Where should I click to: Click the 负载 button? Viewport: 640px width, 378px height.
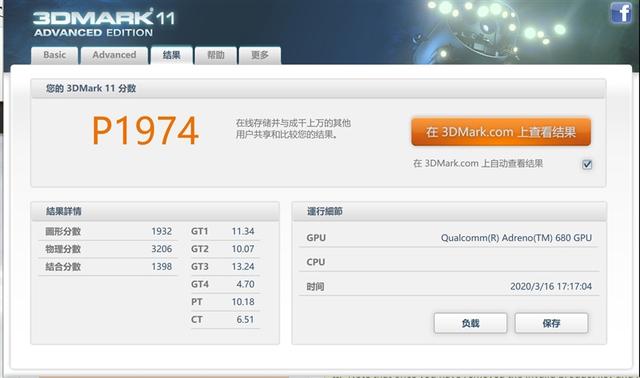(470, 323)
